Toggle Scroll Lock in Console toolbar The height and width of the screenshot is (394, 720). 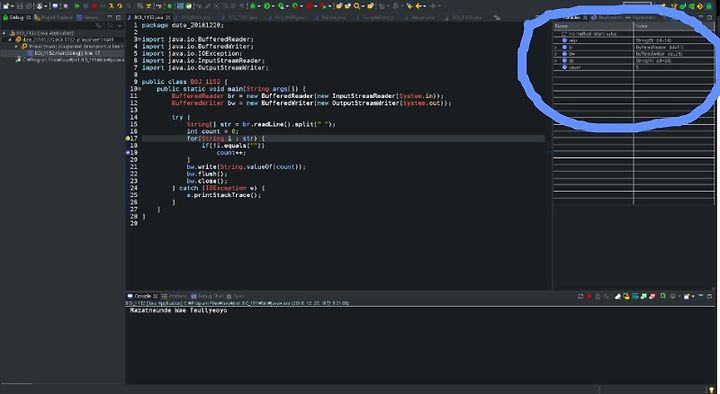[x=626, y=296]
